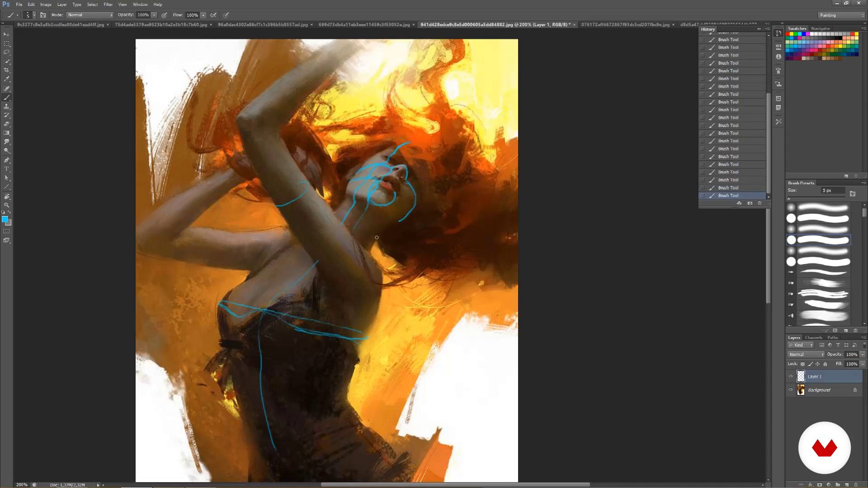Select the Crop tool
Image resolution: width=868 pixels, height=488 pixels.
click(6, 70)
